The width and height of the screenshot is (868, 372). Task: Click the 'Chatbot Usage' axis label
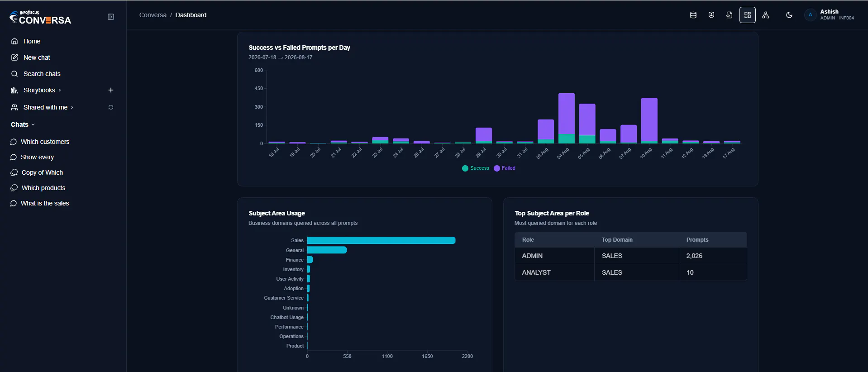tap(287, 317)
